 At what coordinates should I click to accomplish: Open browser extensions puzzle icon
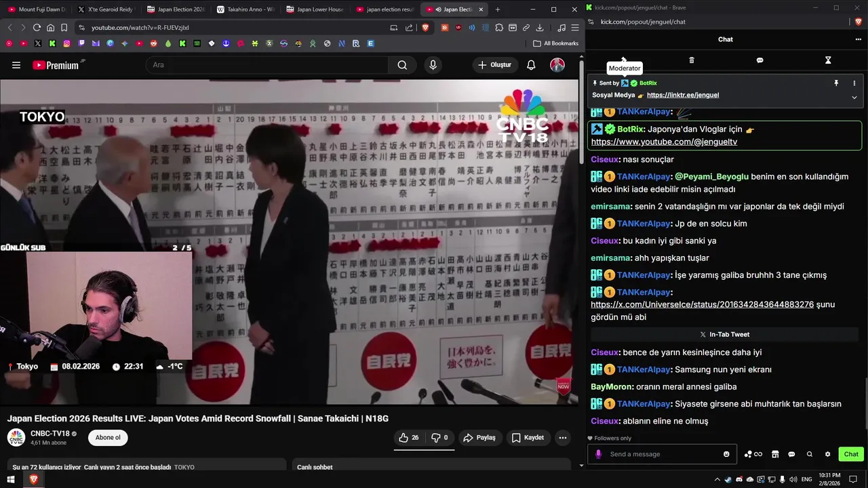click(499, 28)
